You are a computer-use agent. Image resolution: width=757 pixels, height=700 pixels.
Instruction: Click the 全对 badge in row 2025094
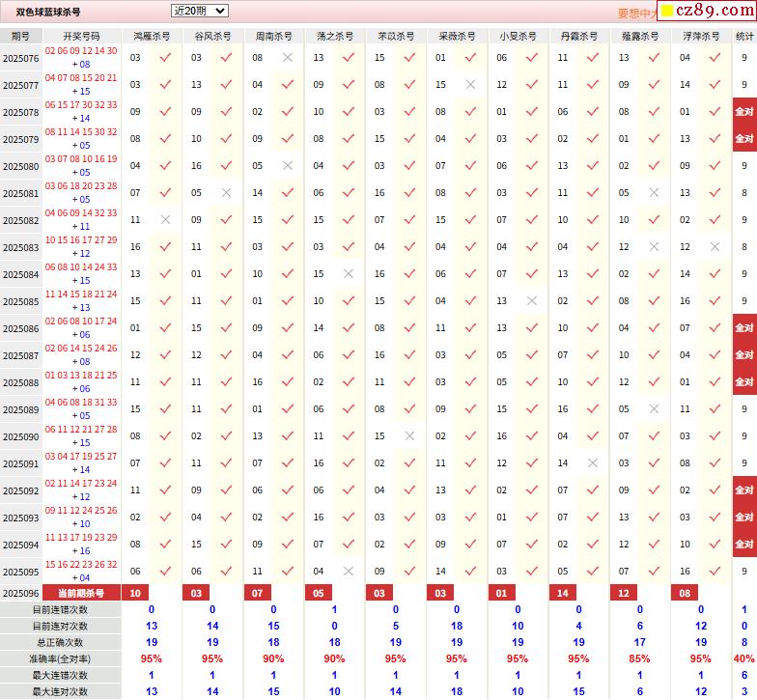pyautogui.click(x=744, y=545)
